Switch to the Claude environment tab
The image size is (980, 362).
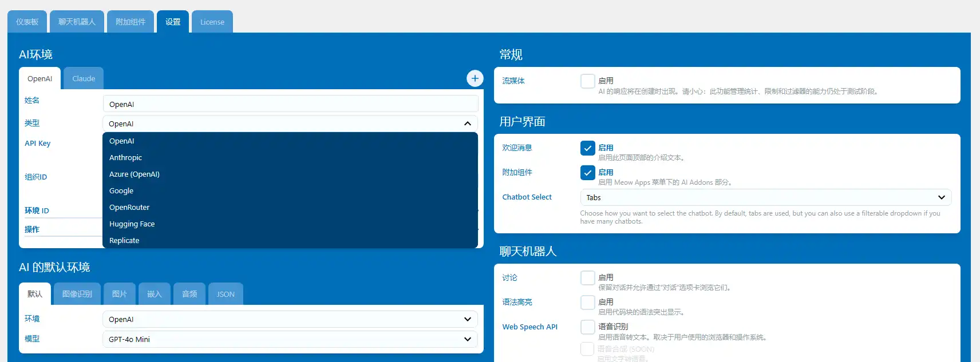point(84,78)
